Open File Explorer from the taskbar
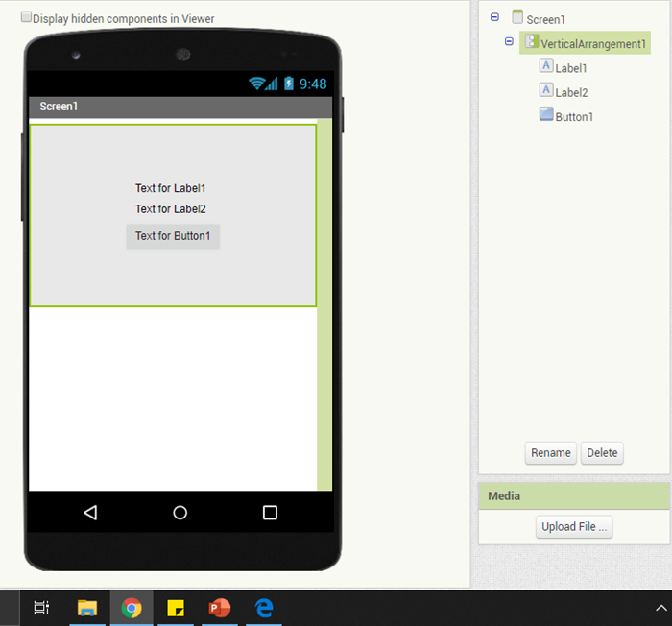Viewport: 672px width, 626px height. (x=87, y=608)
